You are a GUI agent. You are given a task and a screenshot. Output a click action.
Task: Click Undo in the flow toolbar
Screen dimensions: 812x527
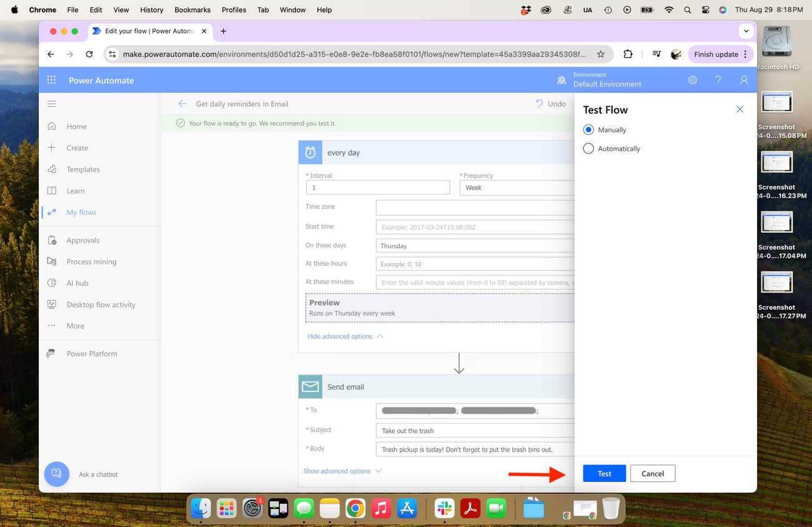[550, 104]
